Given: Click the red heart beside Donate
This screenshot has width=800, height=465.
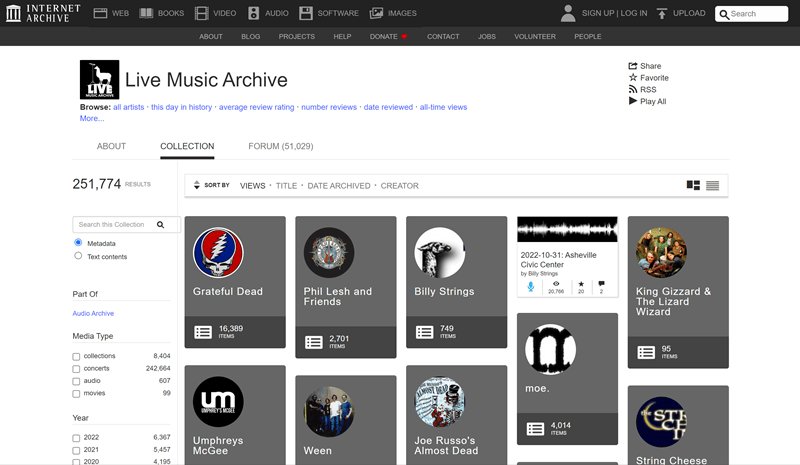Looking at the screenshot, I should (405, 37).
